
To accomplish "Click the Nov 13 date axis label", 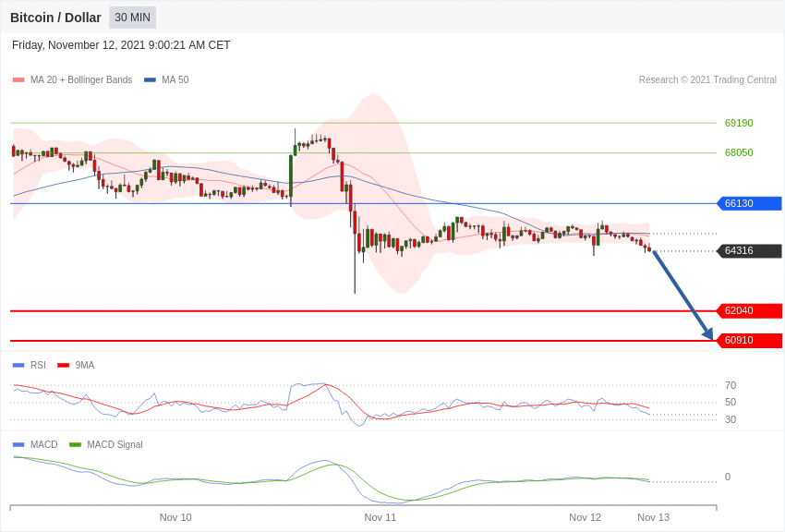I will [x=653, y=517].
